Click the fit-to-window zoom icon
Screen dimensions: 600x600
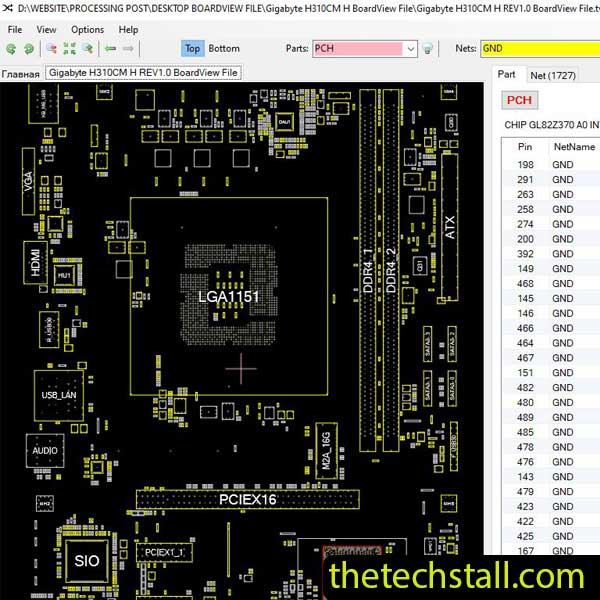coord(69,48)
